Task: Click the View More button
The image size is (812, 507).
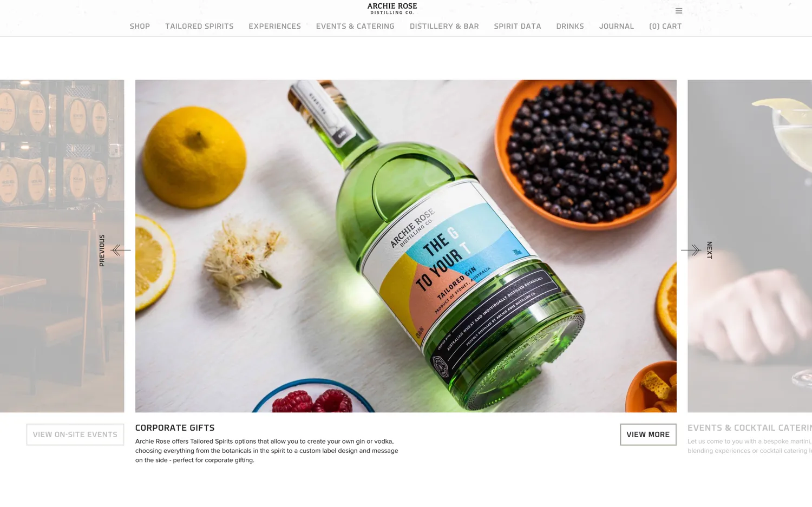Action: [x=648, y=434]
